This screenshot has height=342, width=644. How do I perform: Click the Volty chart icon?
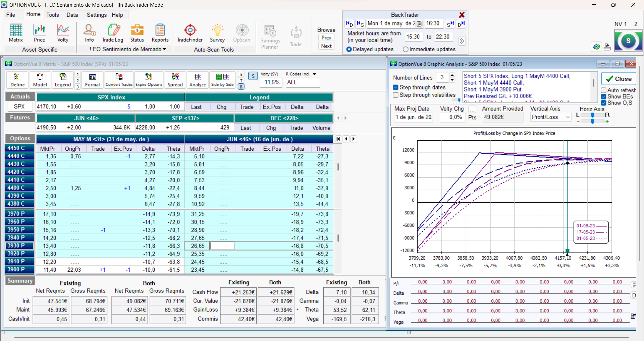(63, 33)
